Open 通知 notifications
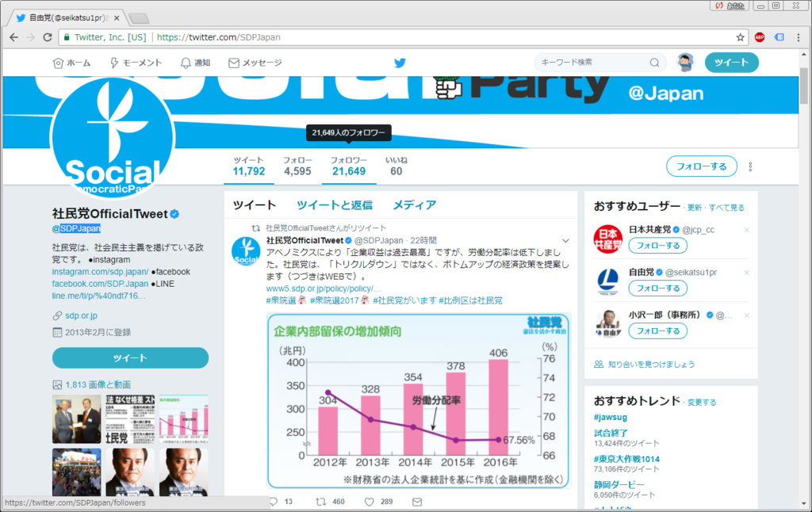 coord(195,63)
